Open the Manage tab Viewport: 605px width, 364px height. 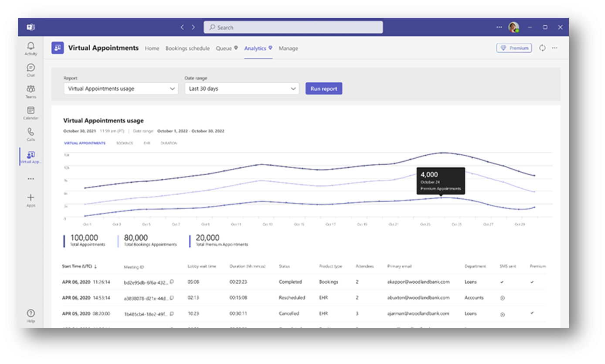click(x=288, y=48)
